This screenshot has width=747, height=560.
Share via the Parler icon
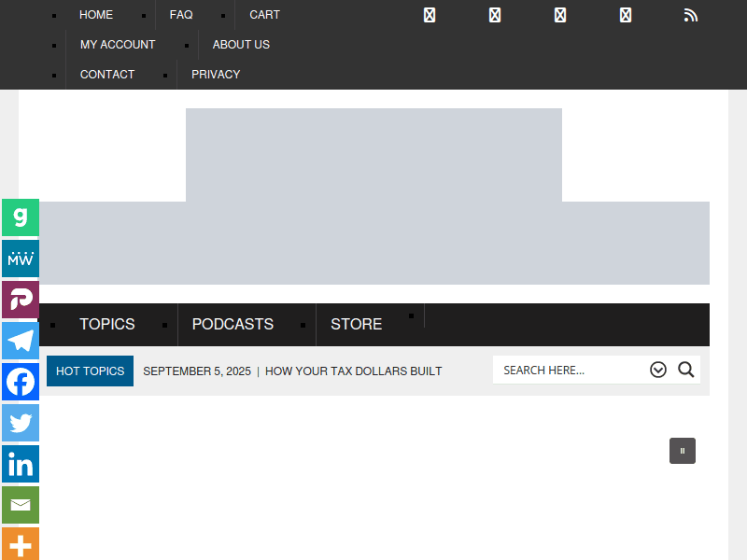tap(20, 300)
